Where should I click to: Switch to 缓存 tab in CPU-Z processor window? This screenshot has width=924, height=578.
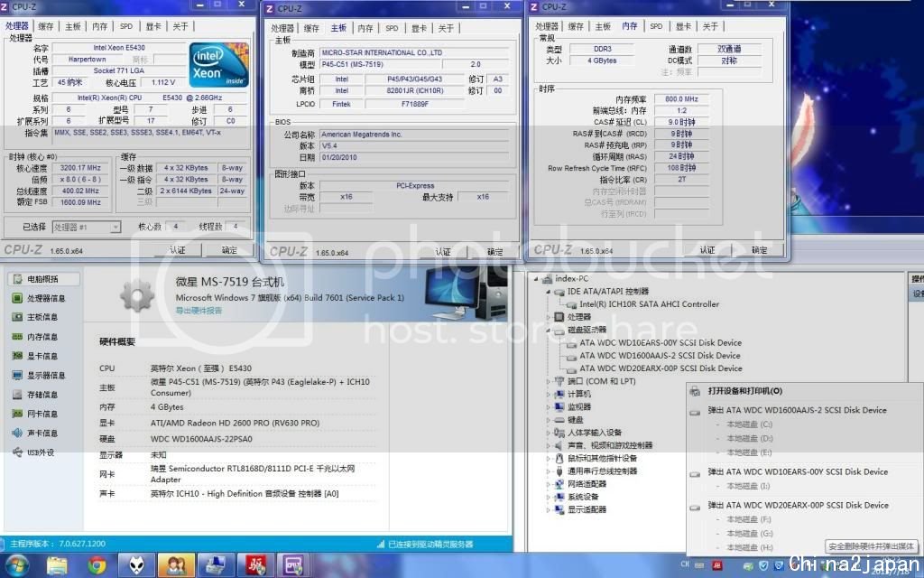tap(46, 26)
